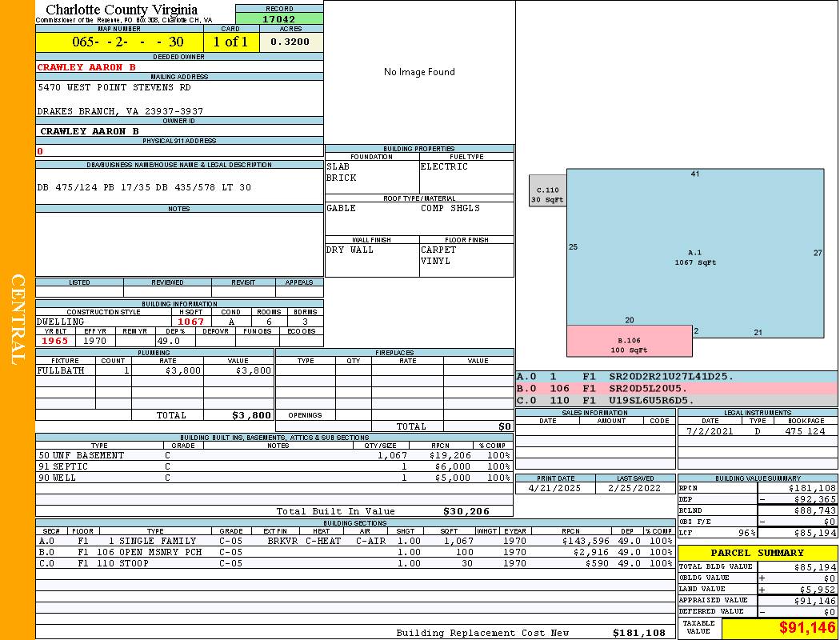The width and height of the screenshot is (840, 640).
Task: Click the empty Notes box
Action: coord(179,244)
